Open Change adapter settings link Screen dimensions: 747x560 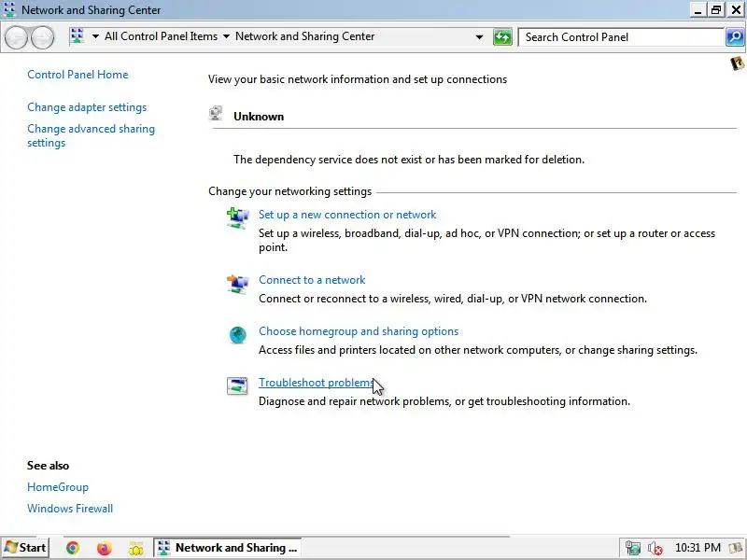[x=87, y=107]
